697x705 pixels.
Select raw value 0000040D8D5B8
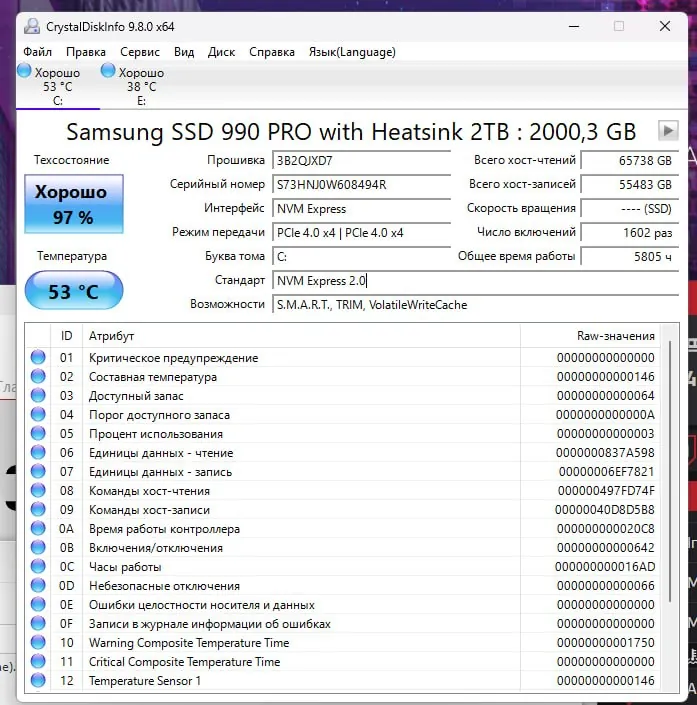[605, 510]
